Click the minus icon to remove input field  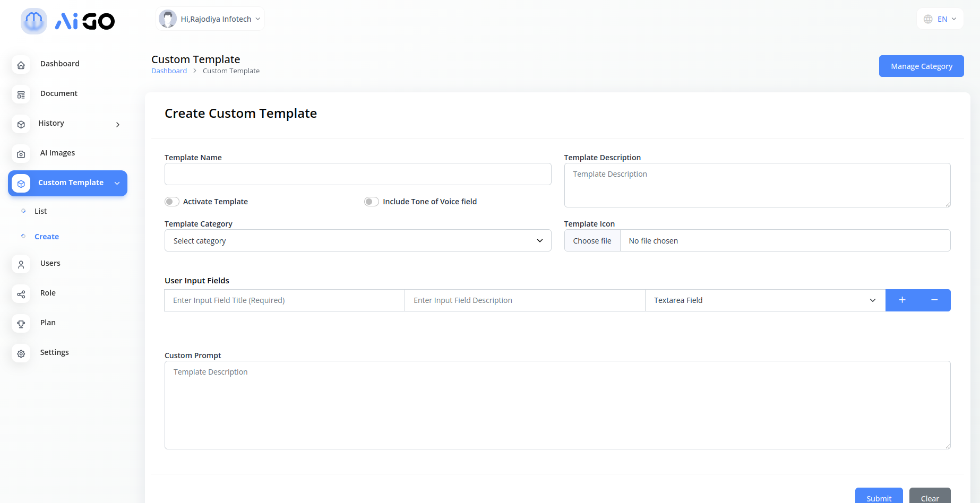click(x=934, y=300)
